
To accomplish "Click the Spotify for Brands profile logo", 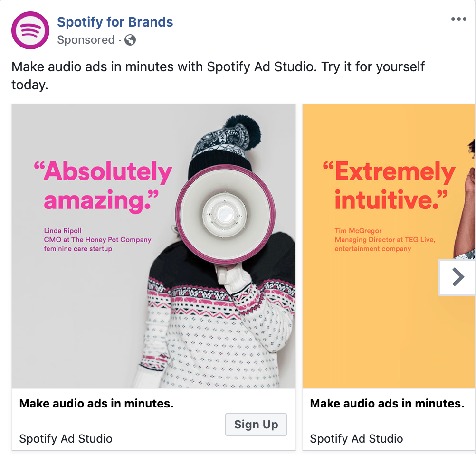I will (30, 30).
